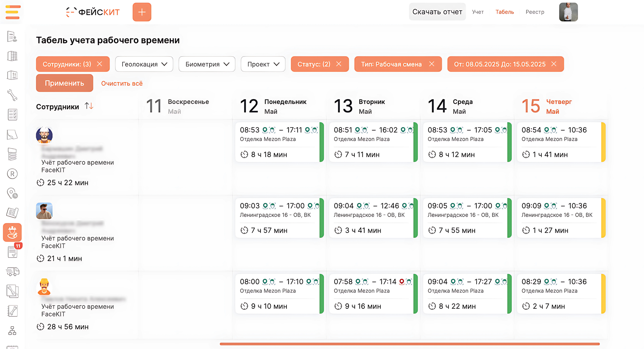Click the orange horizontal scrollbar
Viewport: 644px width, 349px height.
coord(410,344)
